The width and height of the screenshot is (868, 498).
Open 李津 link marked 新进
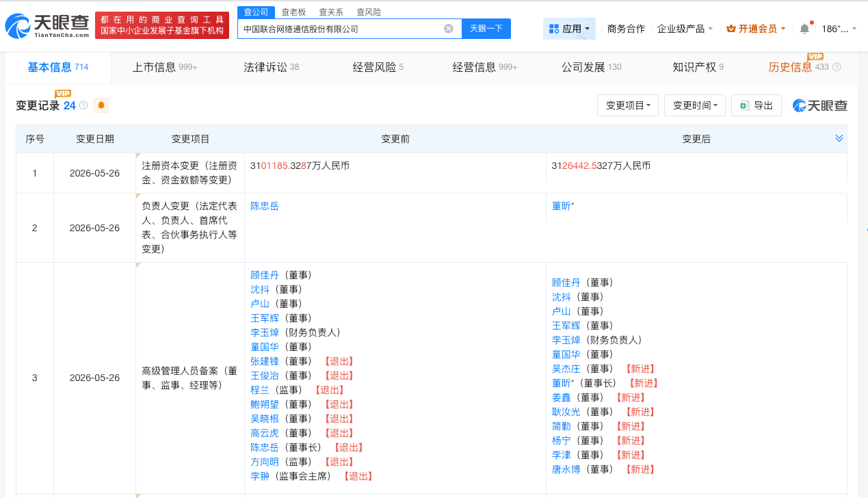pyautogui.click(x=561, y=455)
